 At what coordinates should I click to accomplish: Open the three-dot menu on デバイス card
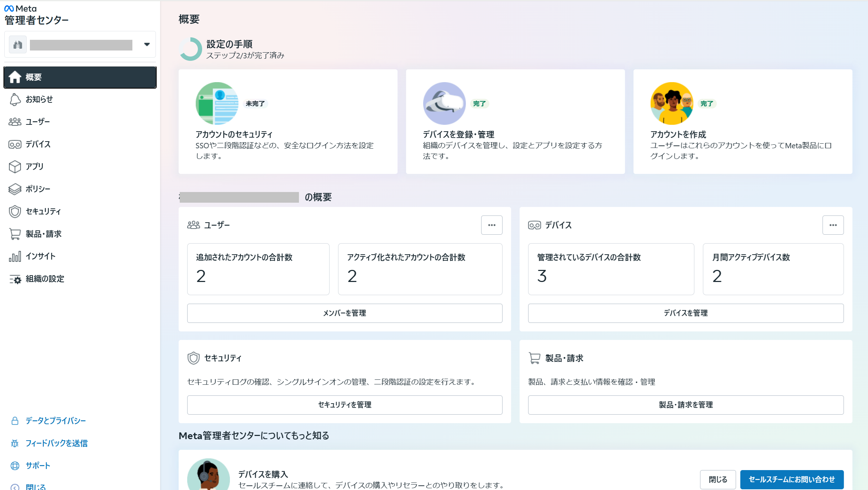[x=833, y=225]
